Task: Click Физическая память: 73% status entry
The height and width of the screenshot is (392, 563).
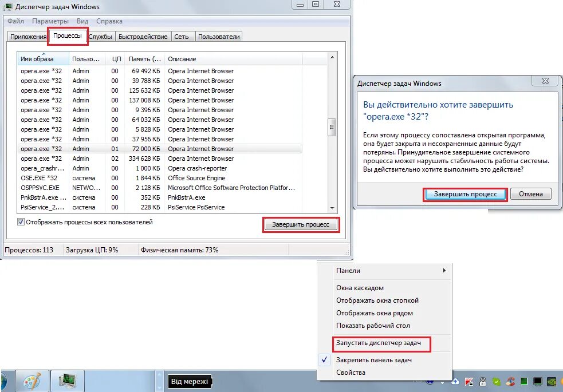Action: [x=179, y=250]
